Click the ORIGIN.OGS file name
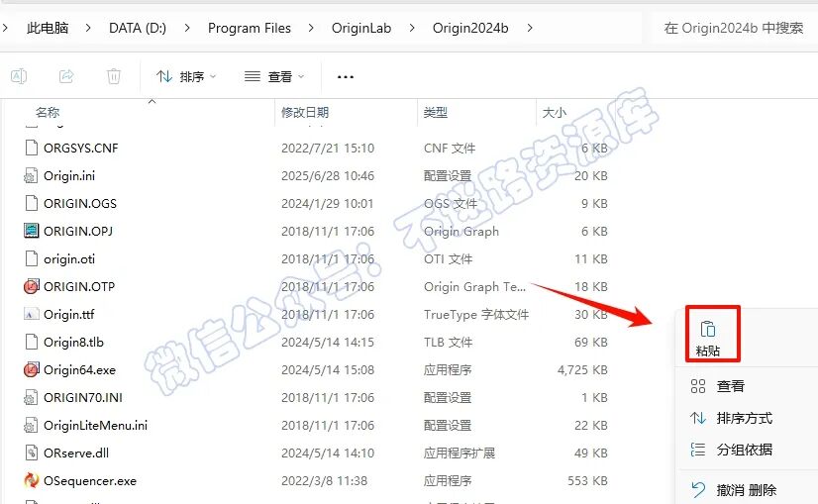This screenshot has height=504, width=818. pos(80,203)
